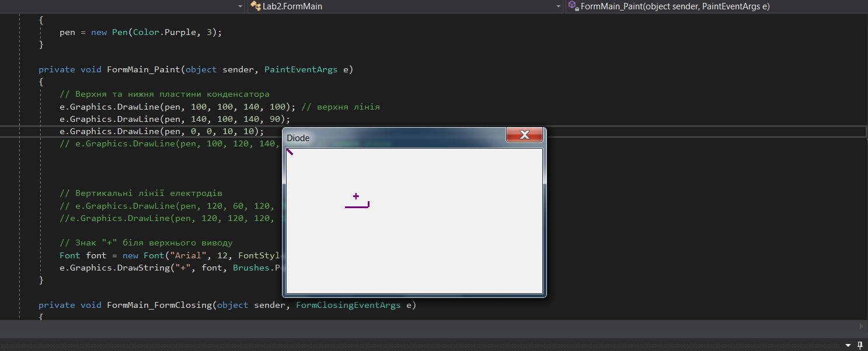This screenshot has width=868, height=351.
Task: Click the purple plus sign in Diode window
Action: point(356,196)
